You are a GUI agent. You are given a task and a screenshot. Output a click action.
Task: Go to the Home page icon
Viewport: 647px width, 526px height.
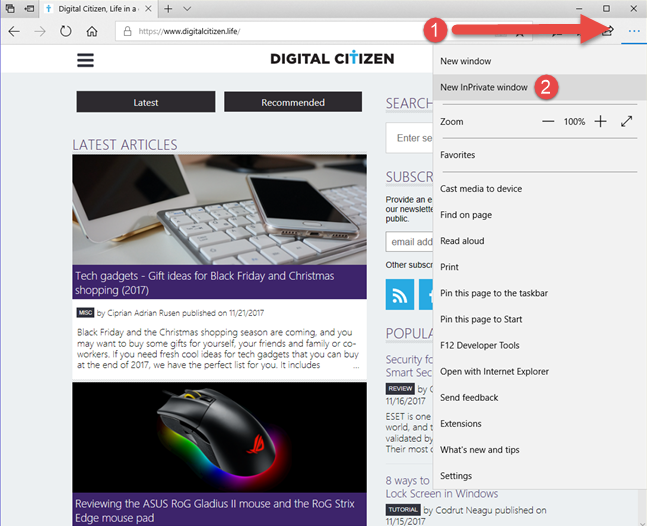tap(92, 31)
